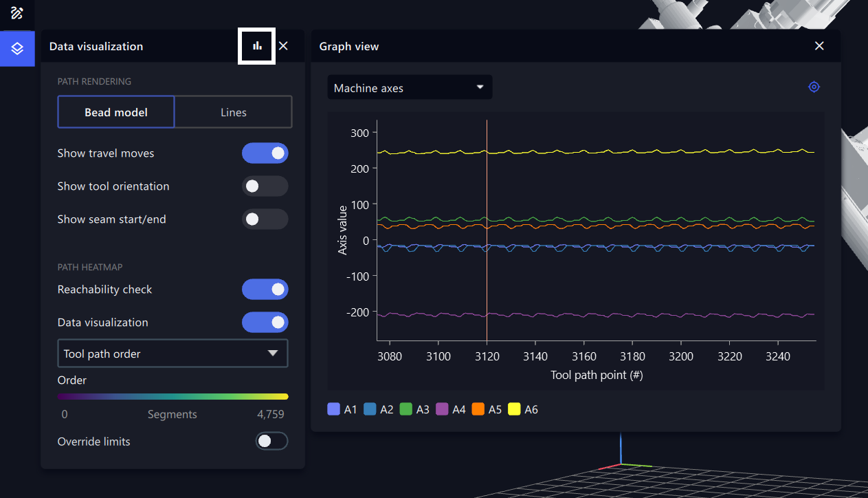Close the Graph view panel
Viewport: 868px width, 498px height.
(x=819, y=46)
